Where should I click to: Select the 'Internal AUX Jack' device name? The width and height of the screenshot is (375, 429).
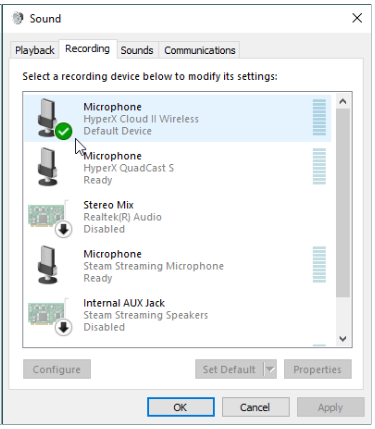[124, 303]
